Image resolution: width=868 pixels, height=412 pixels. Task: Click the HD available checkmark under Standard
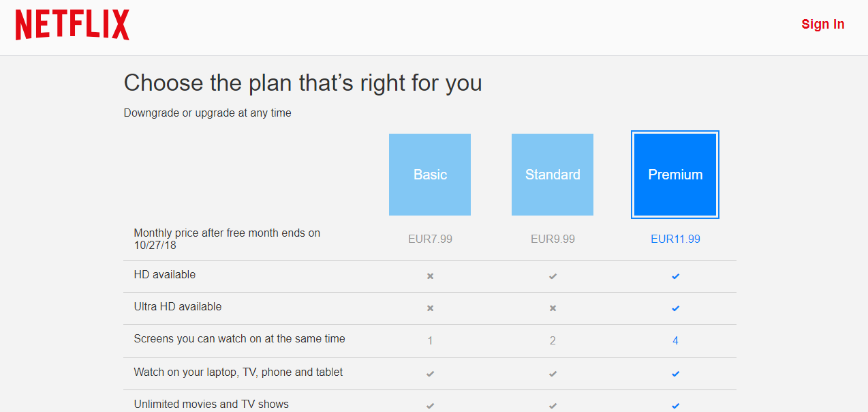point(553,276)
